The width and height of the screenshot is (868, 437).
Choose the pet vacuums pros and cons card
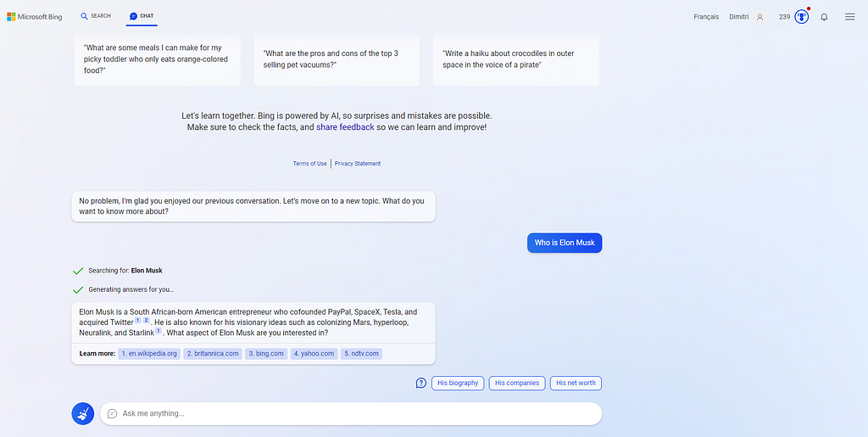click(337, 59)
